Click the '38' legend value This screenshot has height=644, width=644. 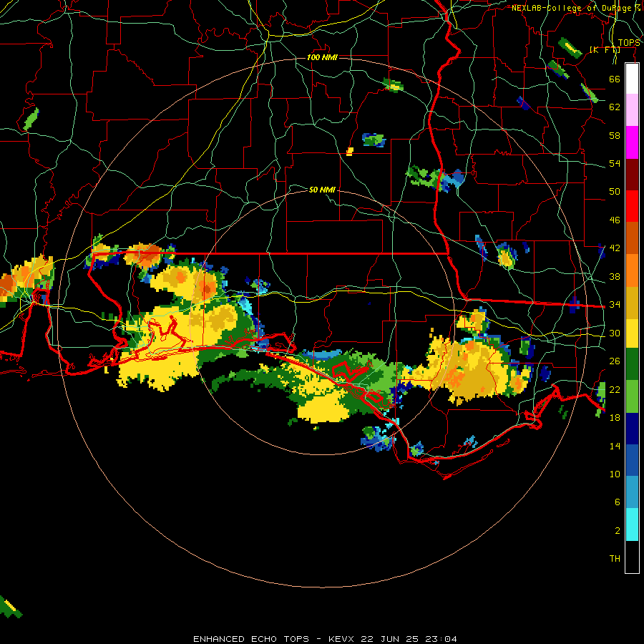[x=615, y=276]
